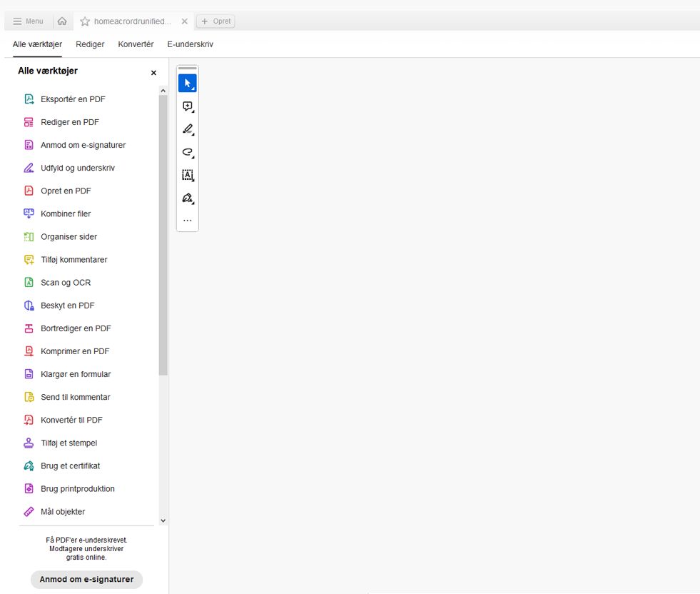The width and height of the screenshot is (700, 594).
Task: Select the highlight pen tool
Action: [x=188, y=129]
